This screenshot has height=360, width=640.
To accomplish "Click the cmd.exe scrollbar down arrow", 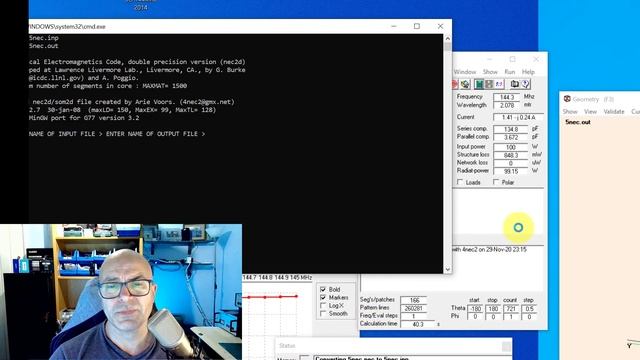I will 447,269.
